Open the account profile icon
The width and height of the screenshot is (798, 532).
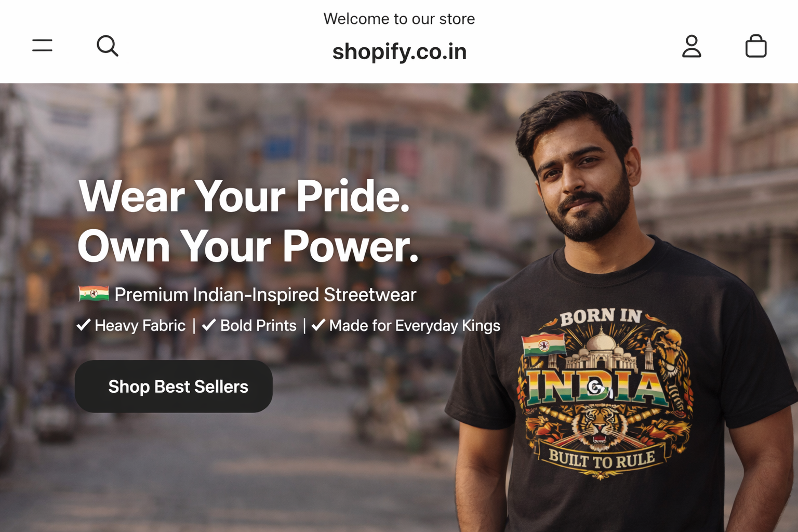[691, 46]
